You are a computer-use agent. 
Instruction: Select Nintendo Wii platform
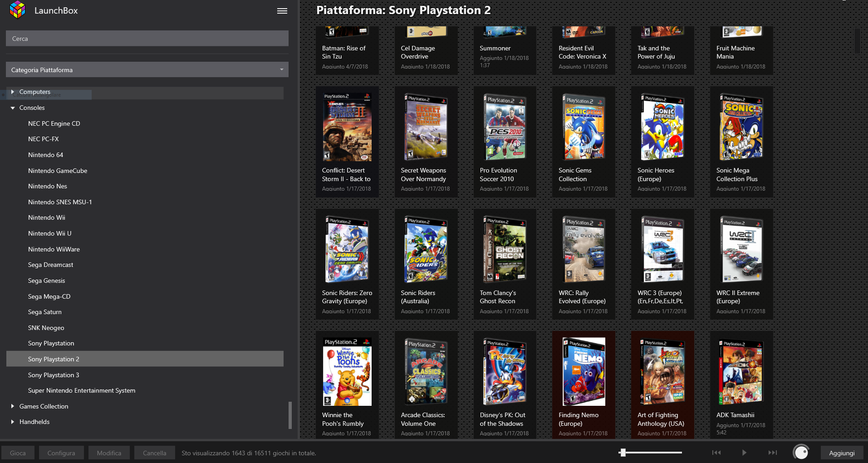click(x=47, y=217)
